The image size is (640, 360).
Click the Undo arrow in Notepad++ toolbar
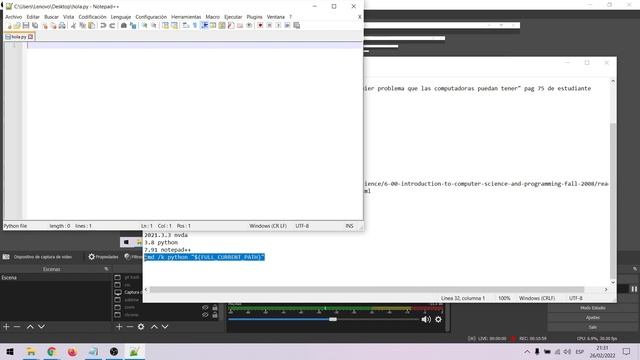tap(103, 25)
